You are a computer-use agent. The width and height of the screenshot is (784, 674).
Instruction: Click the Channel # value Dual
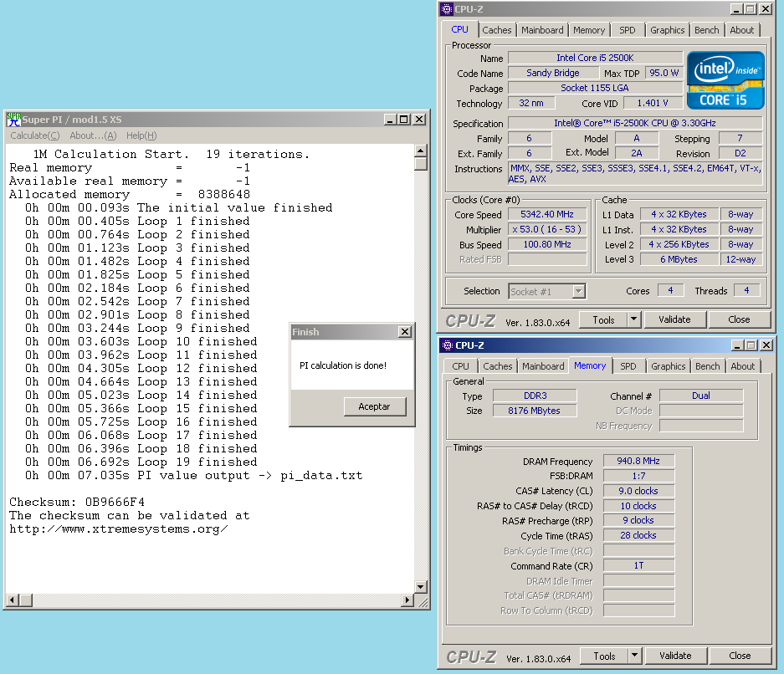701,396
